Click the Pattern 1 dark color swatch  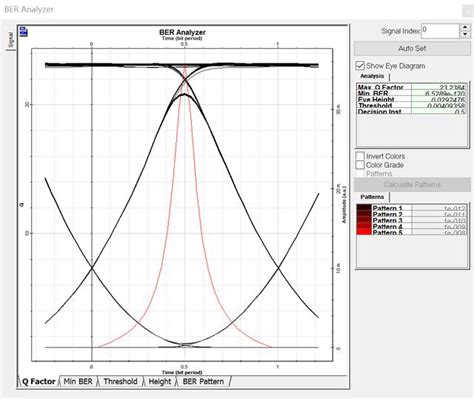(364, 208)
